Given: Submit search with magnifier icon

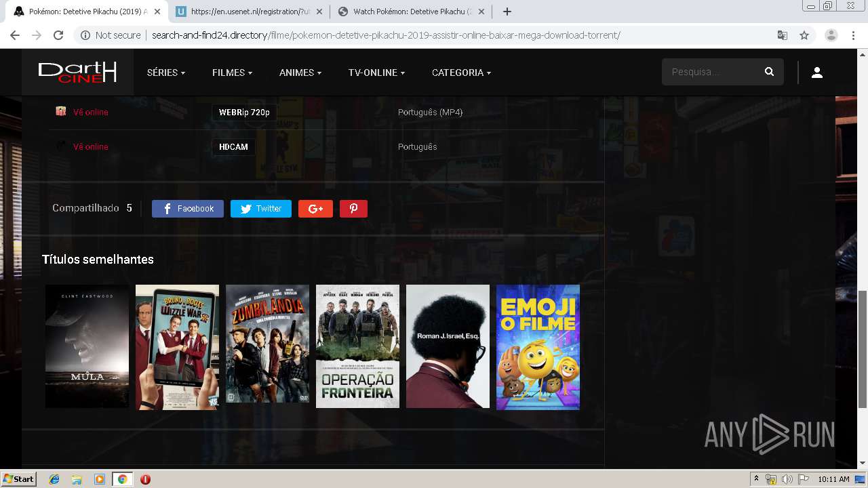Looking at the screenshot, I should [769, 72].
